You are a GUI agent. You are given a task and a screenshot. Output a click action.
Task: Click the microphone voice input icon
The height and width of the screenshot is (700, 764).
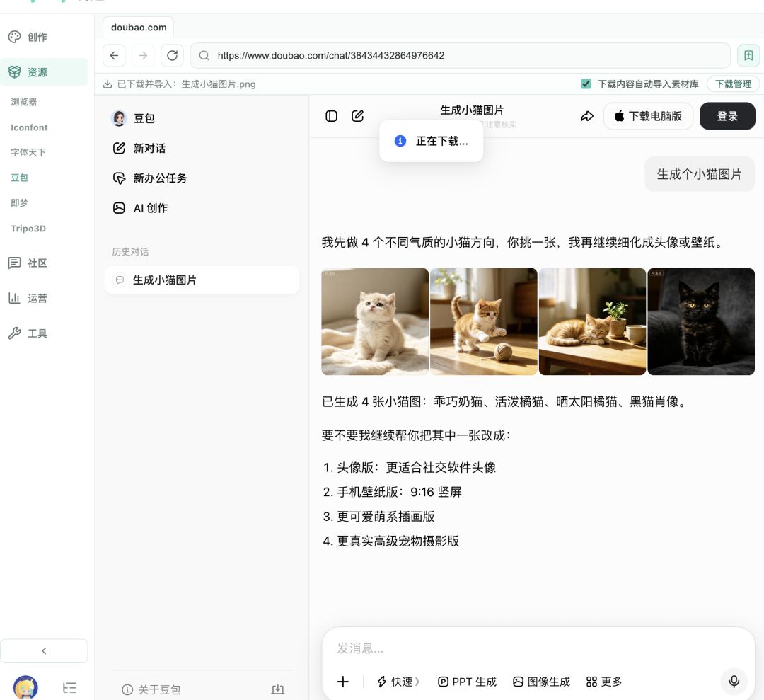point(734,681)
